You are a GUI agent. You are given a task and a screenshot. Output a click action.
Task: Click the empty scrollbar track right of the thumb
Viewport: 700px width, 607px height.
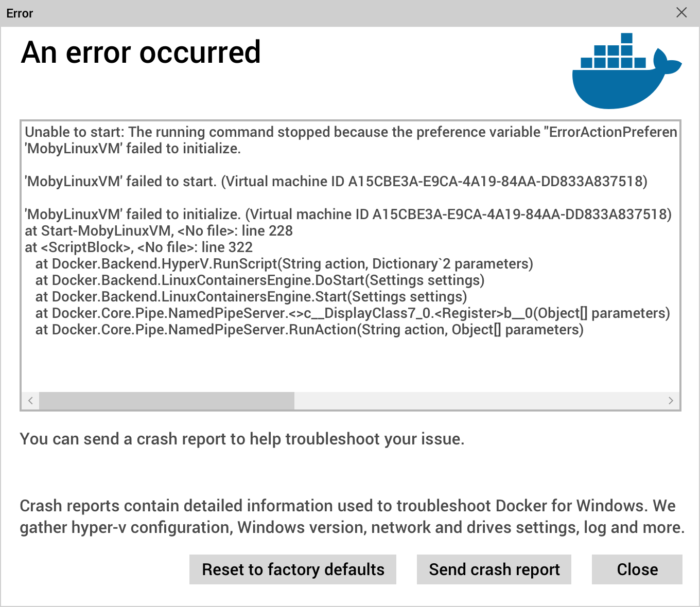479,401
